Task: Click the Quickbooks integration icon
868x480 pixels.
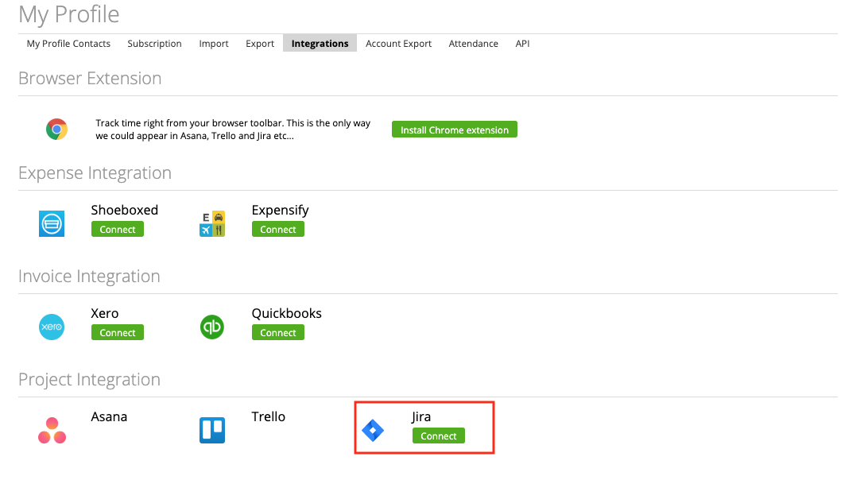Action: point(211,327)
